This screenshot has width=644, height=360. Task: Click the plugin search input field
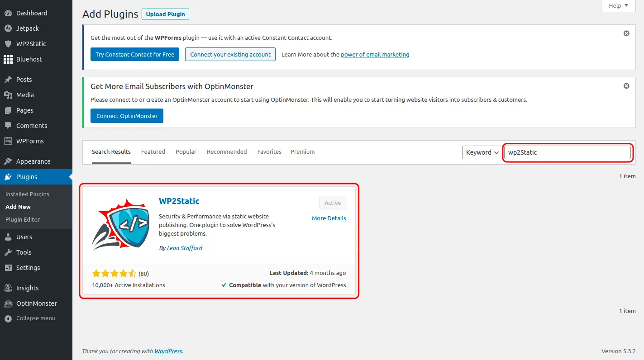pos(568,152)
